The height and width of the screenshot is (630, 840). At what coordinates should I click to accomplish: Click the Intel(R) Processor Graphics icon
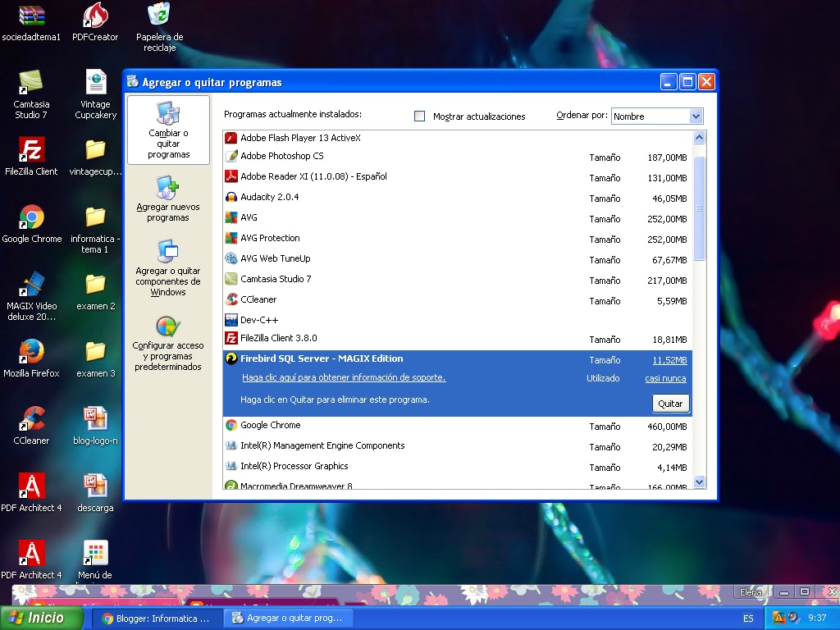pos(231,466)
